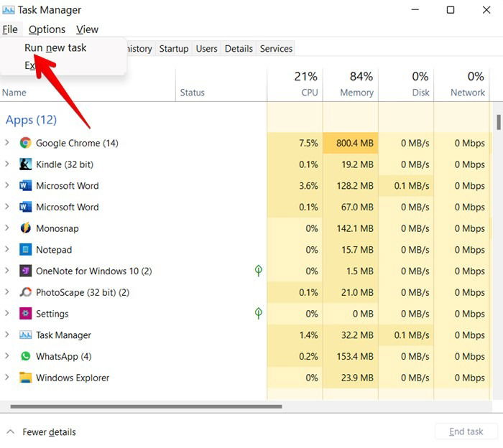Screen dimensions: 503x448
Task: Switch to the Services tab
Action: point(276,48)
